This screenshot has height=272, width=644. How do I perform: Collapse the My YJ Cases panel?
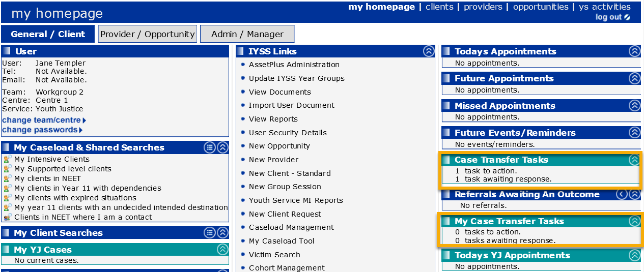click(x=222, y=250)
